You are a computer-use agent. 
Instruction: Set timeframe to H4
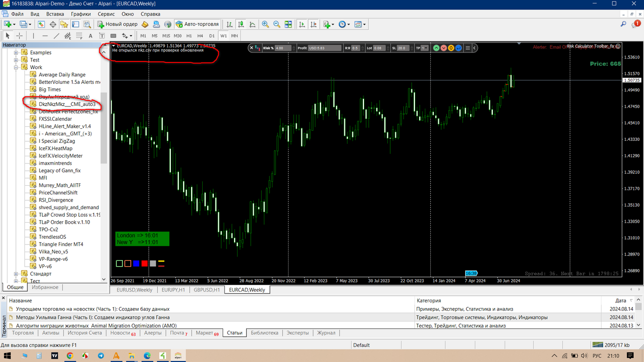point(200,36)
